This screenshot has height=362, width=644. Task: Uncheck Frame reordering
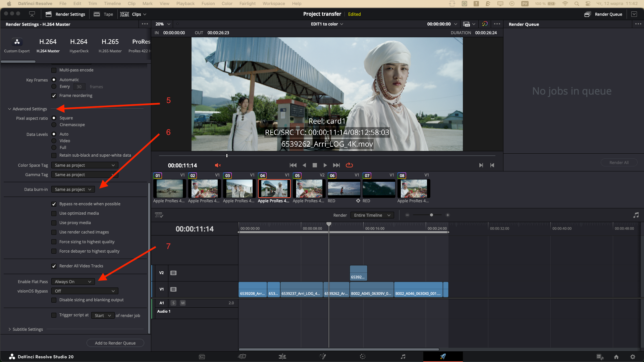[x=54, y=96]
